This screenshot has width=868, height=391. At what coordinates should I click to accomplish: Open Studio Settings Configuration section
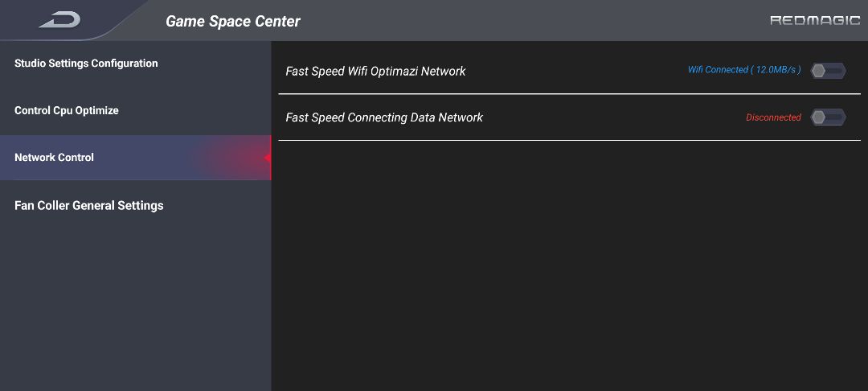pos(136,64)
